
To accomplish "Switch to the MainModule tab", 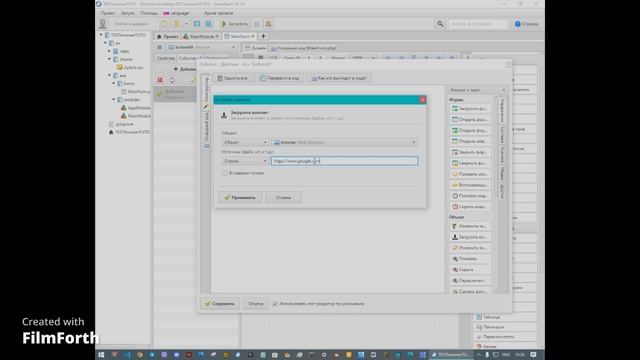I will click(x=200, y=36).
